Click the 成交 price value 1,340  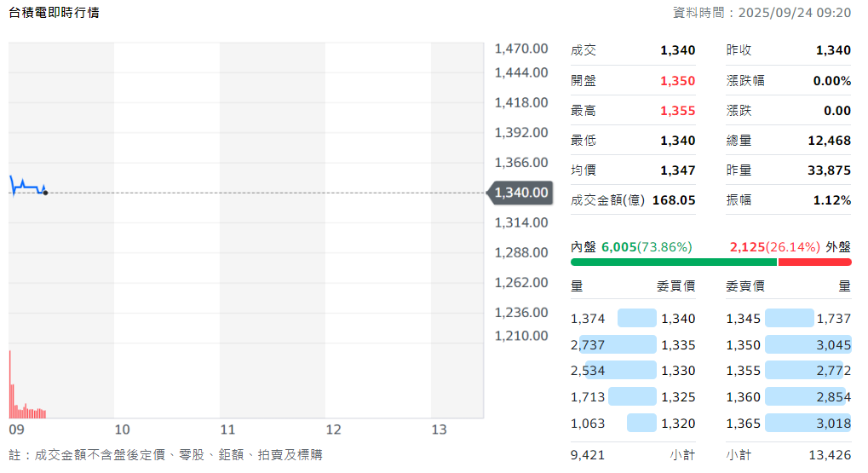677,50
